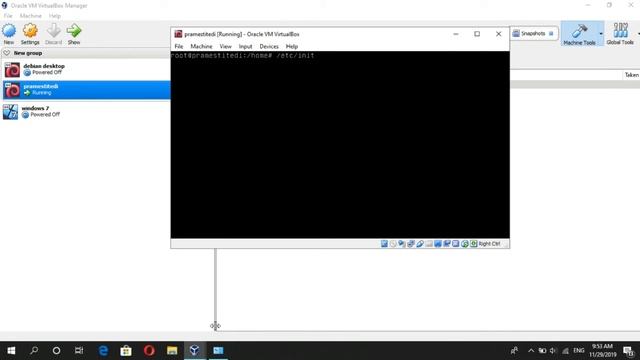Switch to the running VM taskbar icon
Viewport: 640px width, 360px height.
(218, 351)
